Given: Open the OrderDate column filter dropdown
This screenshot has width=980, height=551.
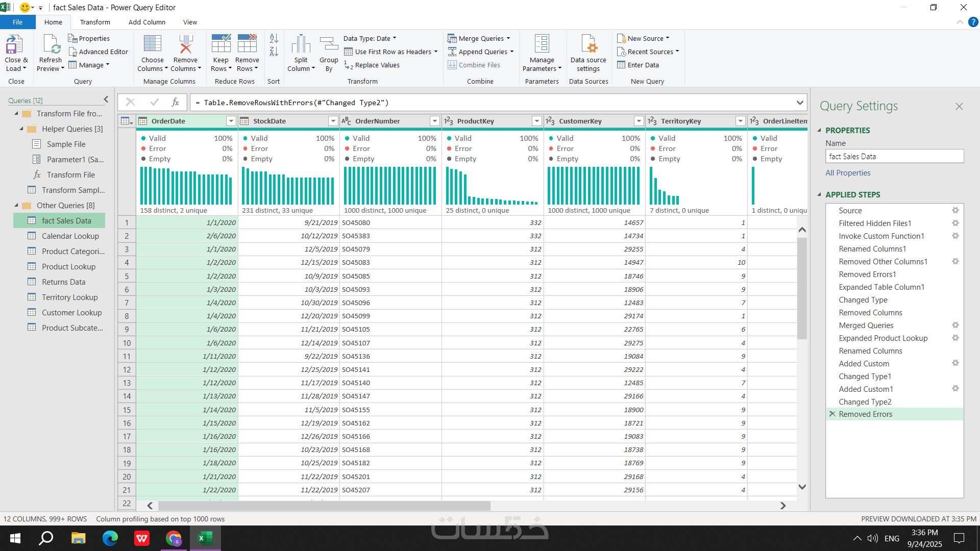Looking at the screenshot, I should 231,121.
